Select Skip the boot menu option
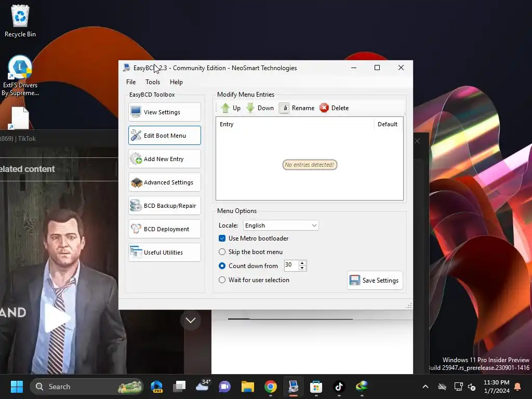Screen dimensions: 532x399 [x=222, y=252]
